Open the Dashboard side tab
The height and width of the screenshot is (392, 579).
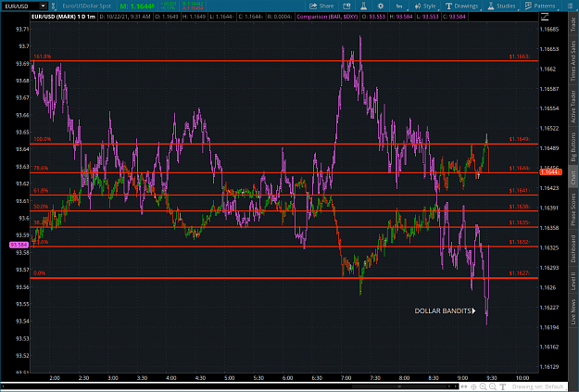[x=573, y=248]
